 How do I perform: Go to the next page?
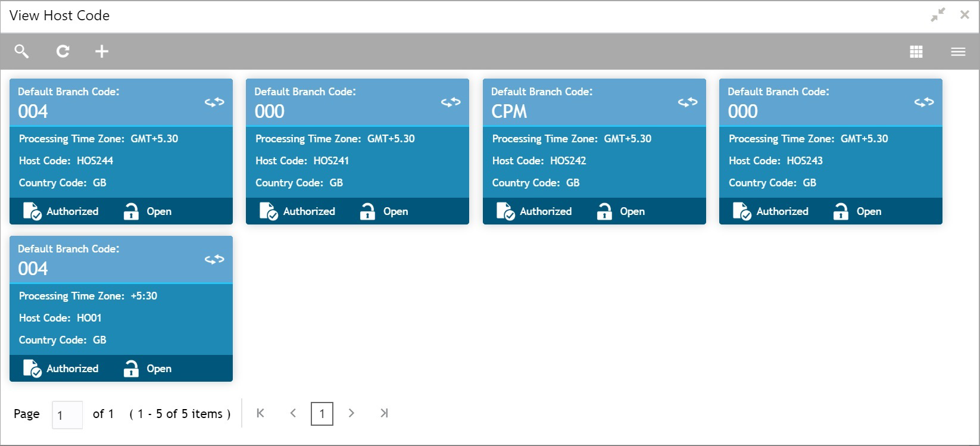pos(351,413)
